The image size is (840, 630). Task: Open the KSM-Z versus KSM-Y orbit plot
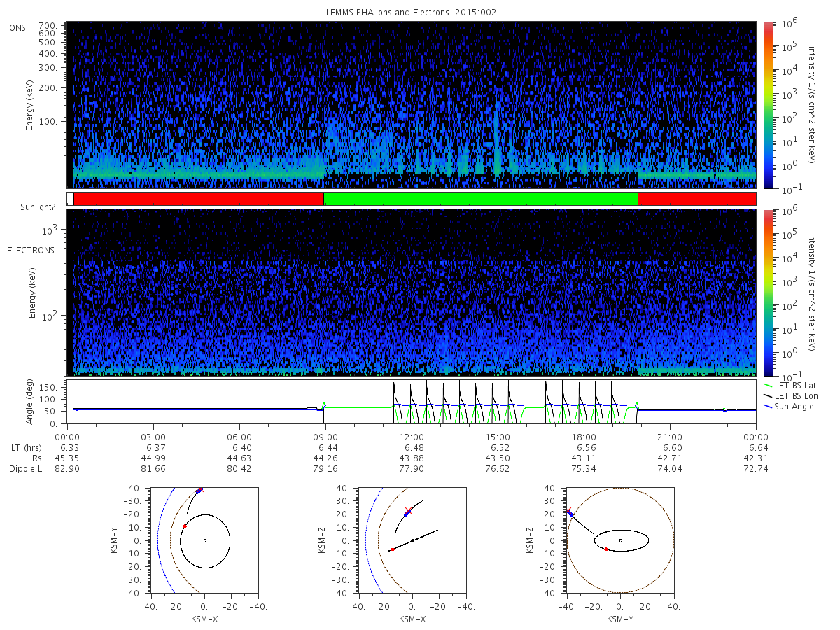(620, 540)
